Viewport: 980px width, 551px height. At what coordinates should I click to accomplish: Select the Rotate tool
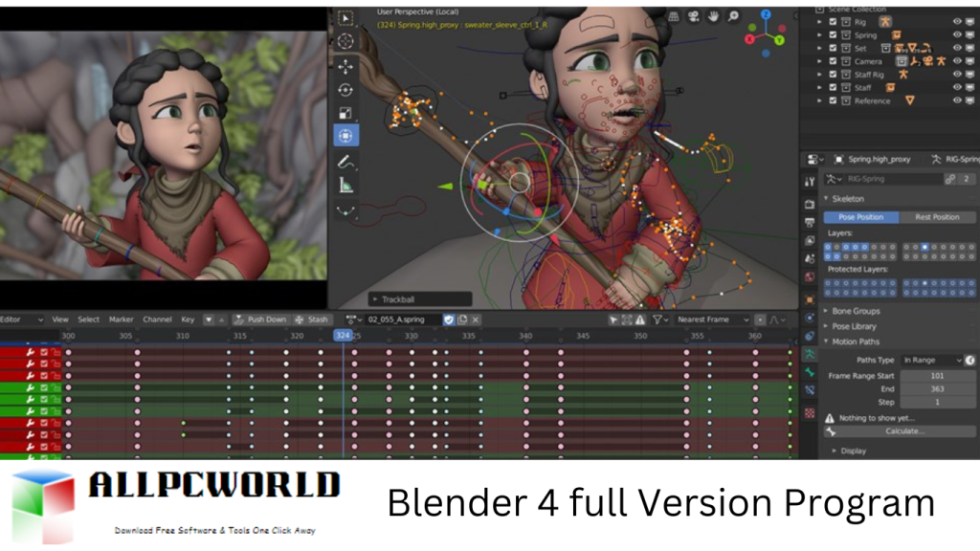345,90
